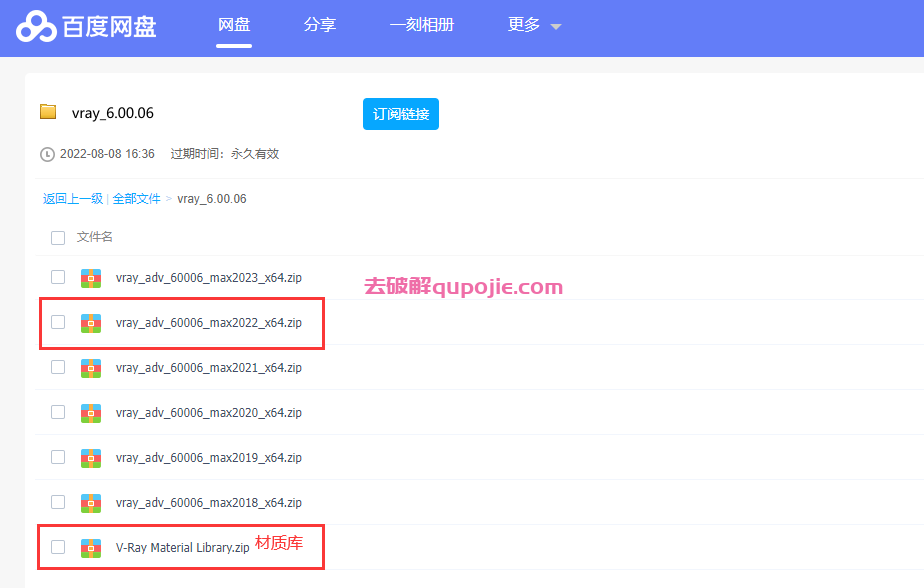Click the vray_6.00.06 breadcrumb text
Viewport: 924px width, 588px height.
[212, 199]
